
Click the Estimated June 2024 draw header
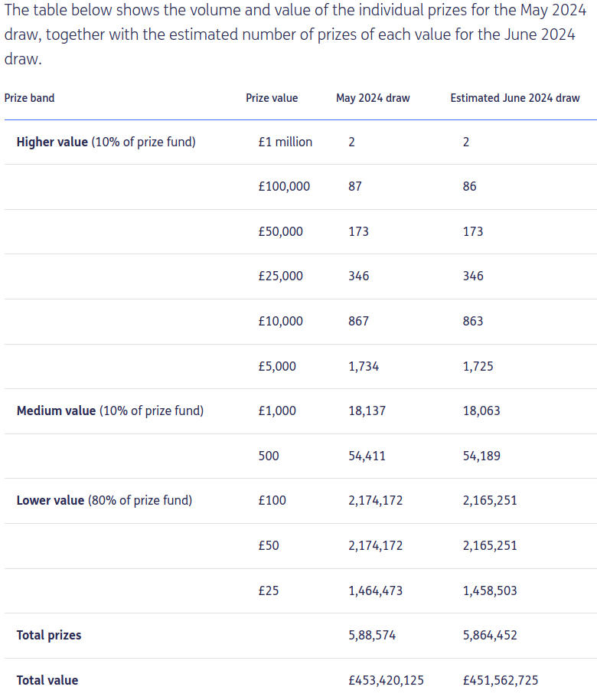515,98
